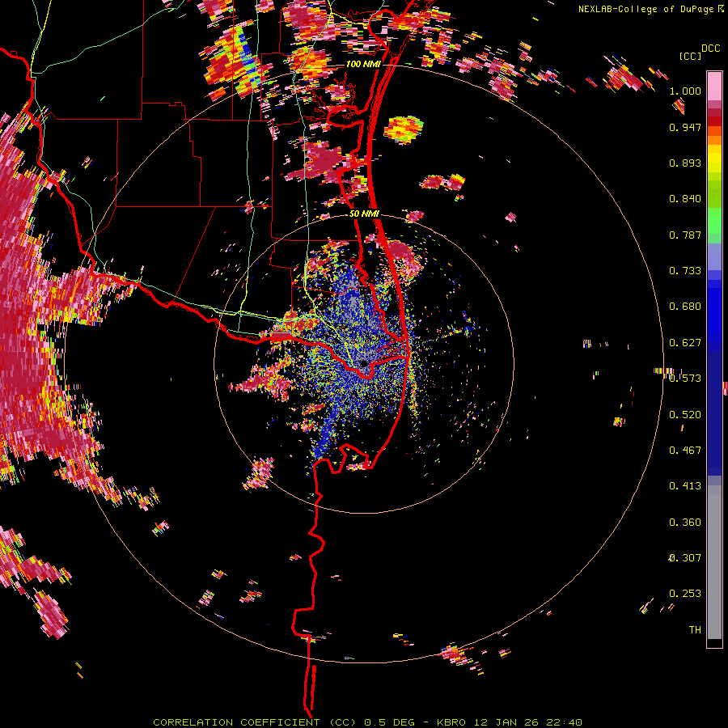Click the DCC product label

(710, 49)
